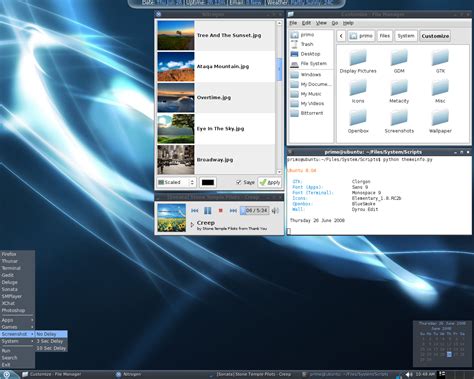Open My Documents bookmark in sidebar

pyautogui.click(x=311, y=84)
